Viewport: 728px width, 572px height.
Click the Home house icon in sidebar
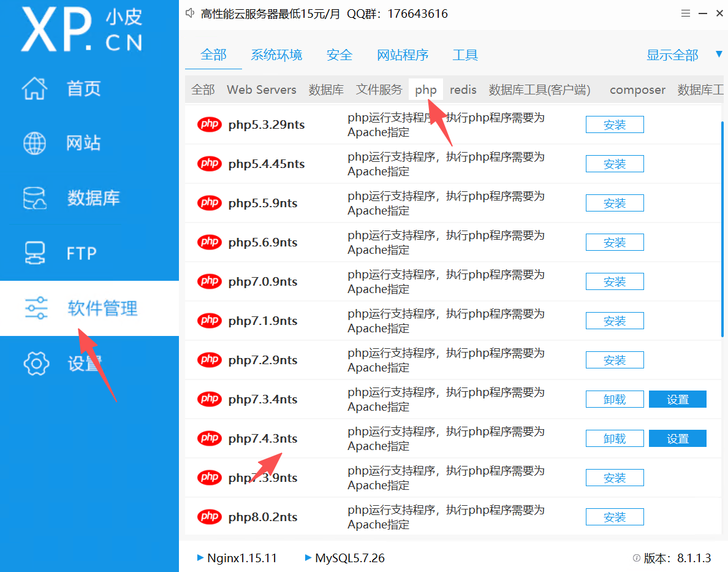tap(35, 89)
